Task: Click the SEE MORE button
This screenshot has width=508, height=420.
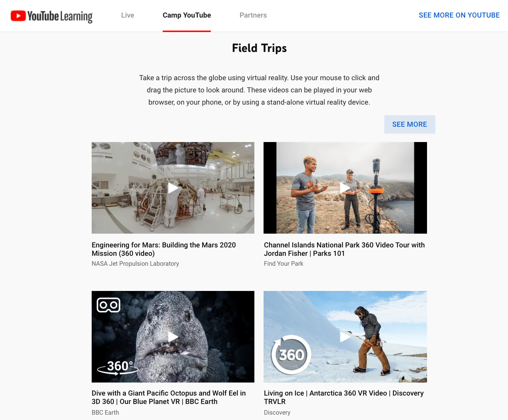Action: click(410, 124)
